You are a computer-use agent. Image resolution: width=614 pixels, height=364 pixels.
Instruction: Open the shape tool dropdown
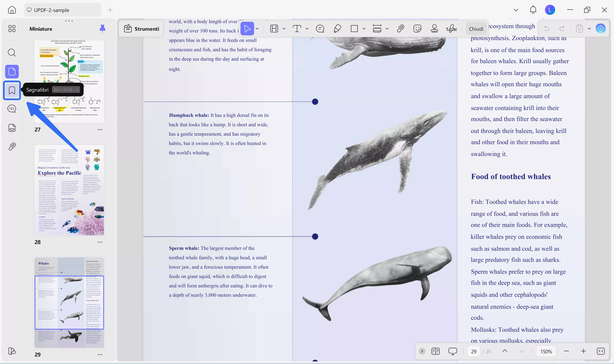pos(364,29)
